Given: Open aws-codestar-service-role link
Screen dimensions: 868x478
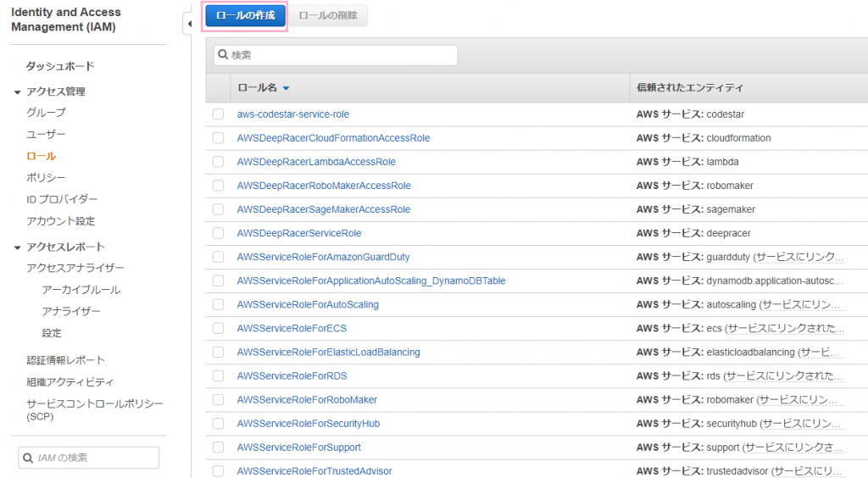Looking at the screenshot, I should point(292,114).
